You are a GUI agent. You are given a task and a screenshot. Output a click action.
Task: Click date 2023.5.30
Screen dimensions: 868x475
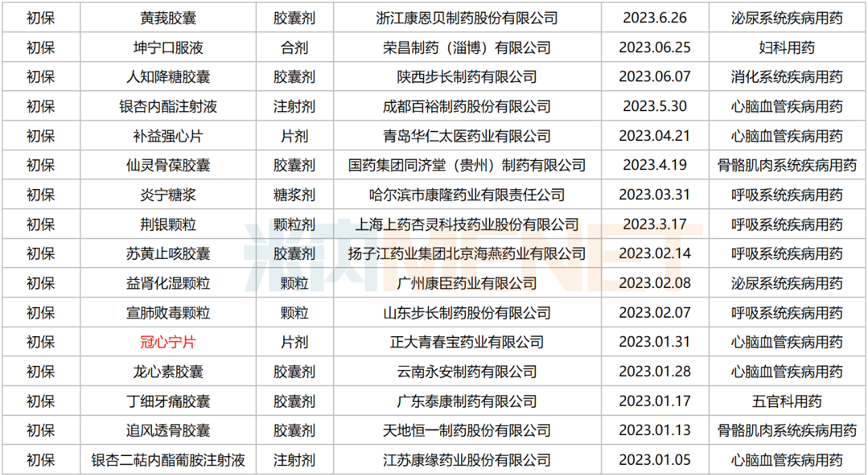655,106
